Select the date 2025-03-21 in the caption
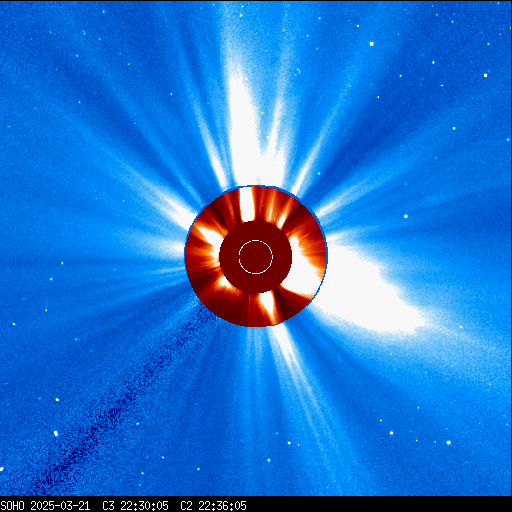Screen dimensions: 512x512 (x=60, y=506)
